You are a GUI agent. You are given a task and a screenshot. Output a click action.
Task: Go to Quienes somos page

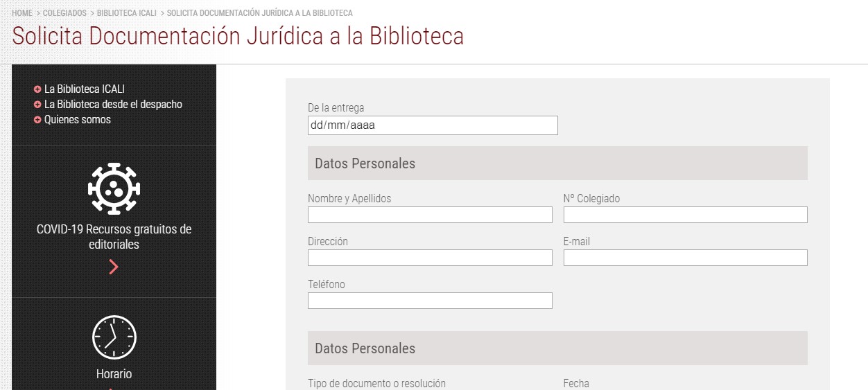pos(77,120)
